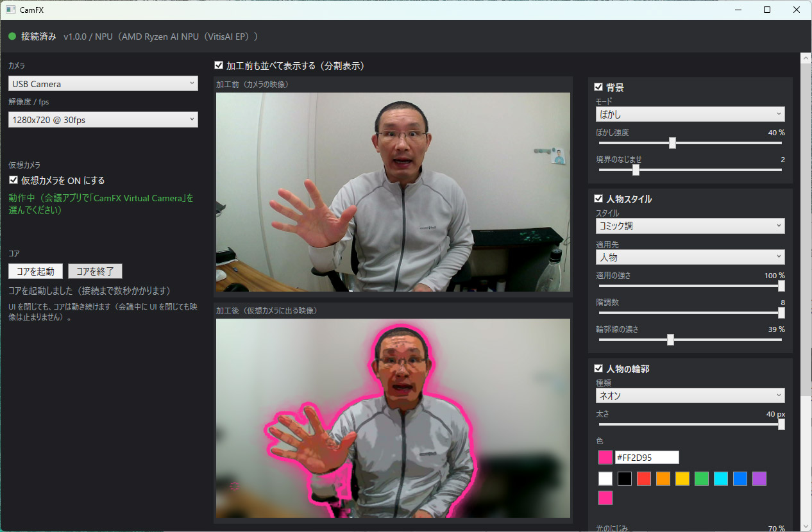Select the purple color swatch
Screen dimensions: 812x532
coord(759,479)
